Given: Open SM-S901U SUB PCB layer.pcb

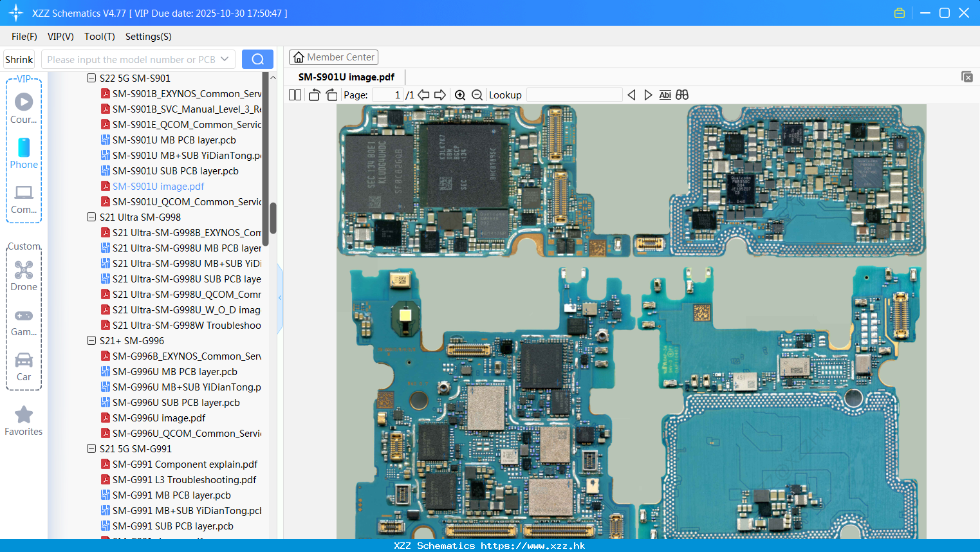Looking at the screenshot, I should (x=175, y=170).
